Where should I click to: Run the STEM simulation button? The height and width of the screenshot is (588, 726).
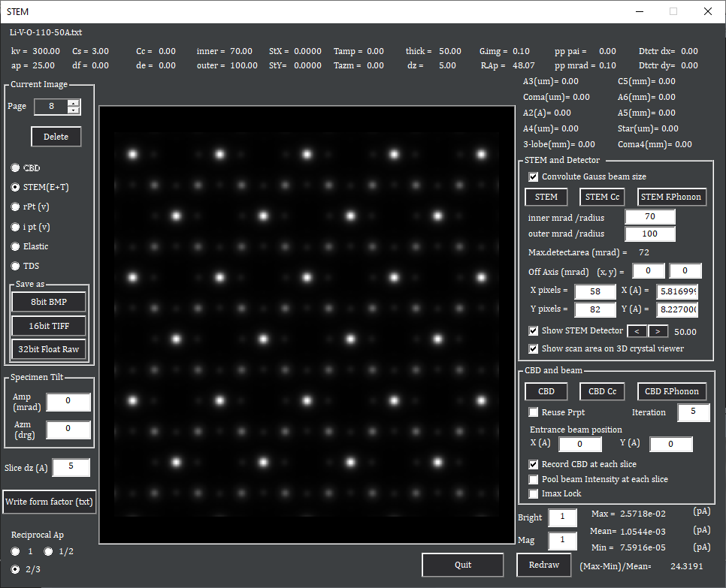click(546, 197)
